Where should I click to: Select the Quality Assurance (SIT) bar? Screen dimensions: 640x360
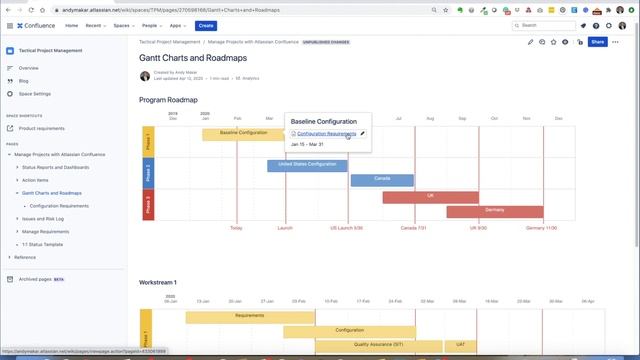click(x=378, y=347)
